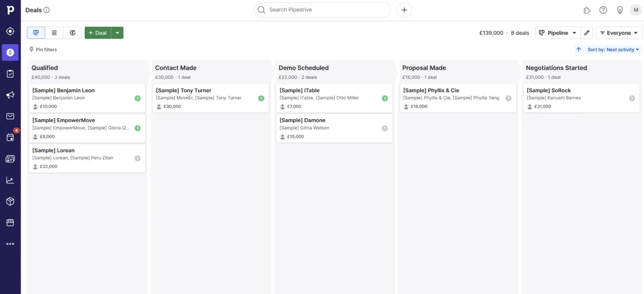
Task: Open the extensions puzzle icon
Action: [x=587, y=10]
